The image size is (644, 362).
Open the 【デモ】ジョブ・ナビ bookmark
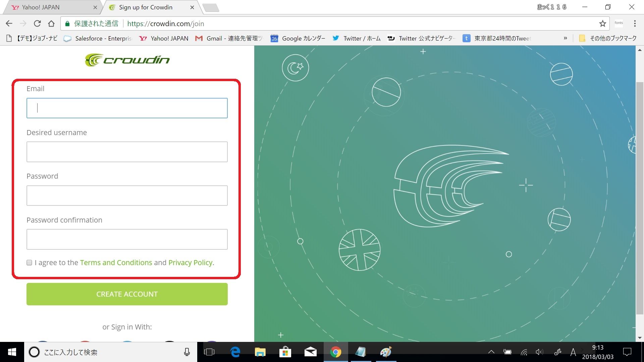[32, 38]
